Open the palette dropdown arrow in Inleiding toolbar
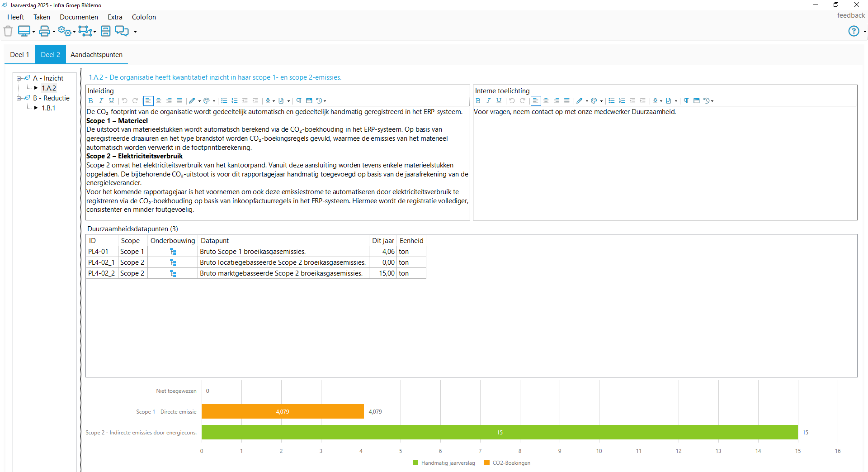This screenshot has width=868, height=472. point(214,101)
